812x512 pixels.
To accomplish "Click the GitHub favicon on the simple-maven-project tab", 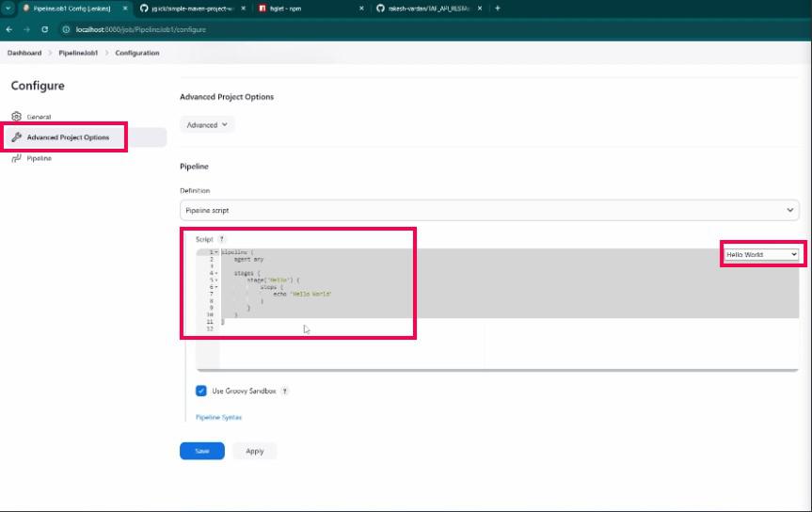I will click(x=144, y=8).
